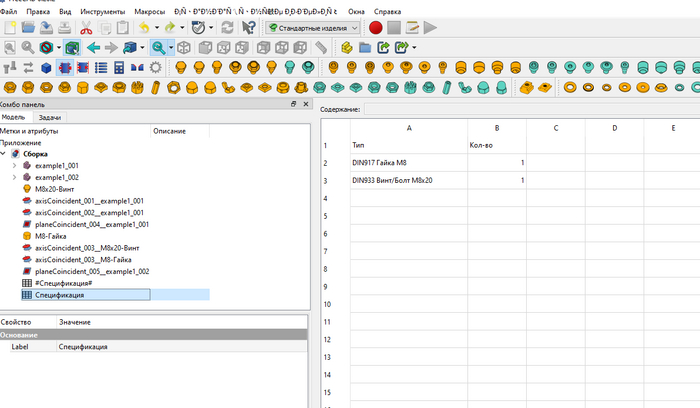Select #Спецификация# item in the tree
Image resolution: width=700 pixels, height=408 pixels.
click(63, 283)
